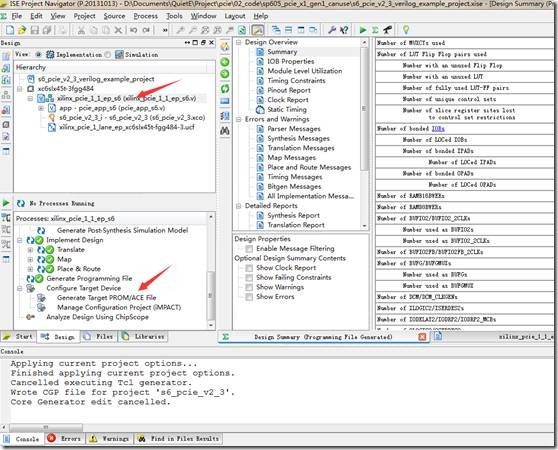558x450 pixels.
Task: Click the lightbulb tips toolbar icon
Action: [x=406, y=30]
